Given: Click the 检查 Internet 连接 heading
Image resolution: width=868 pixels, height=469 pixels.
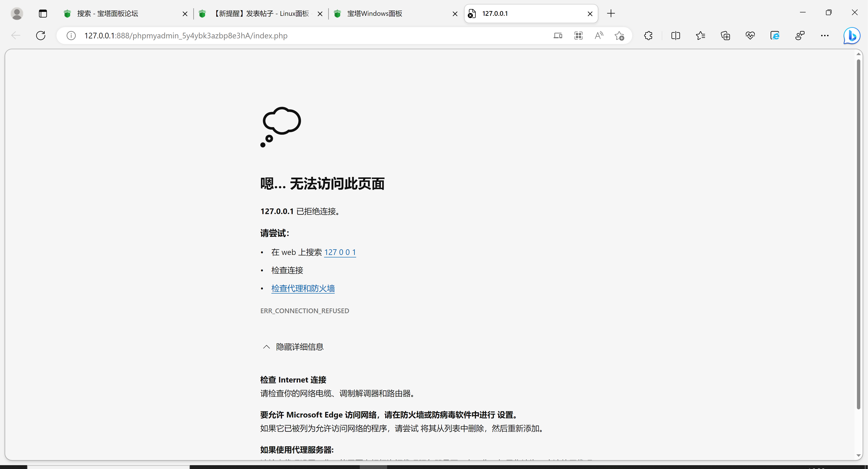Looking at the screenshot, I should [293, 380].
